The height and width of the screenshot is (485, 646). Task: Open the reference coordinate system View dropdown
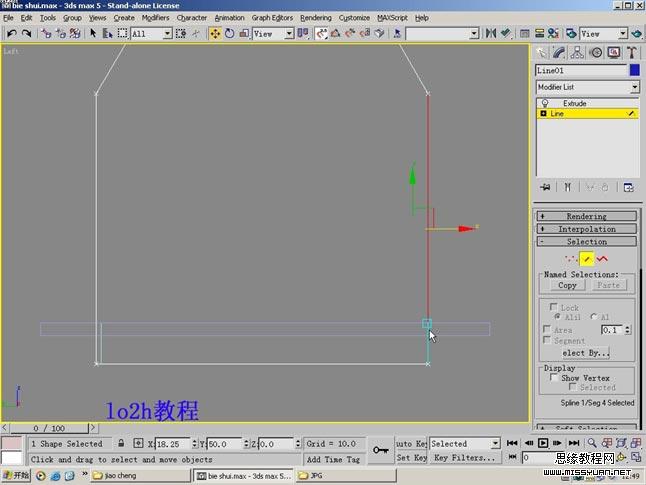click(x=274, y=33)
